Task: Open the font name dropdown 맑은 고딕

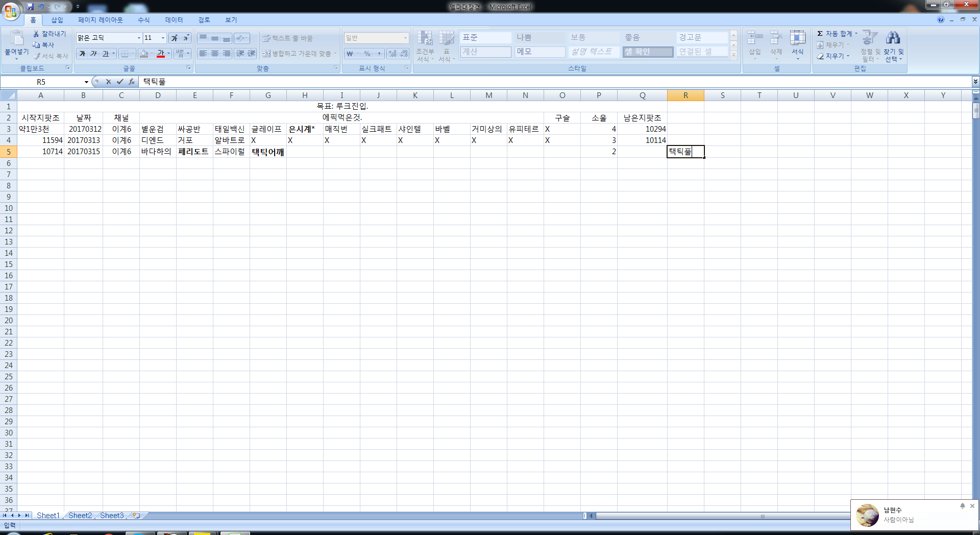Action: (138, 38)
